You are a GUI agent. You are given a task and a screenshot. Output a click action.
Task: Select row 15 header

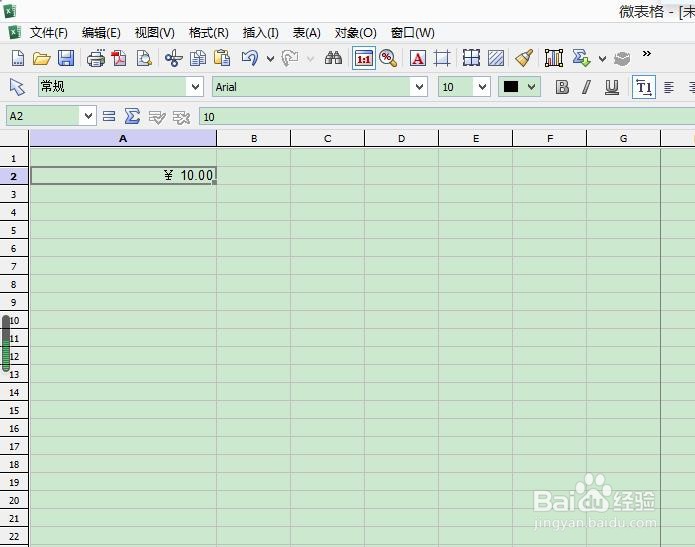tap(14, 410)
